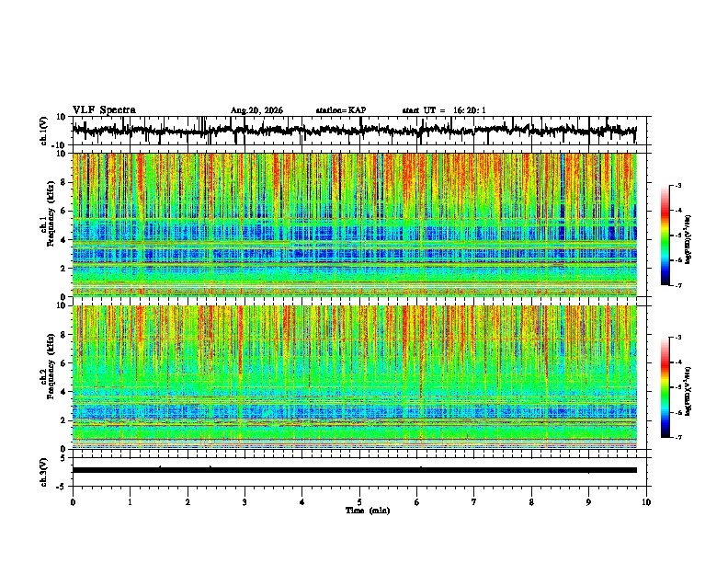
Task: Click the ch.1 Frequency (kHz) axis label
Action: tap(51, 224)
